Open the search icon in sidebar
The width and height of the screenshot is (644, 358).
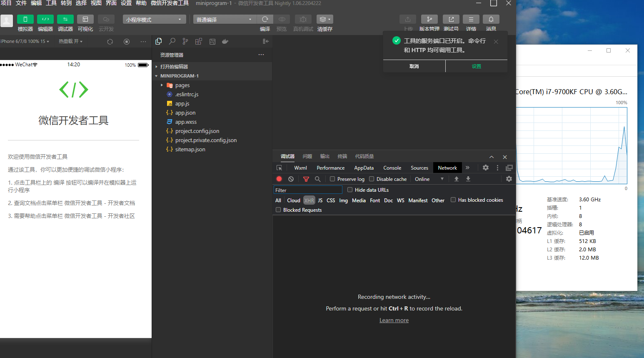click(x=172, y=41)
